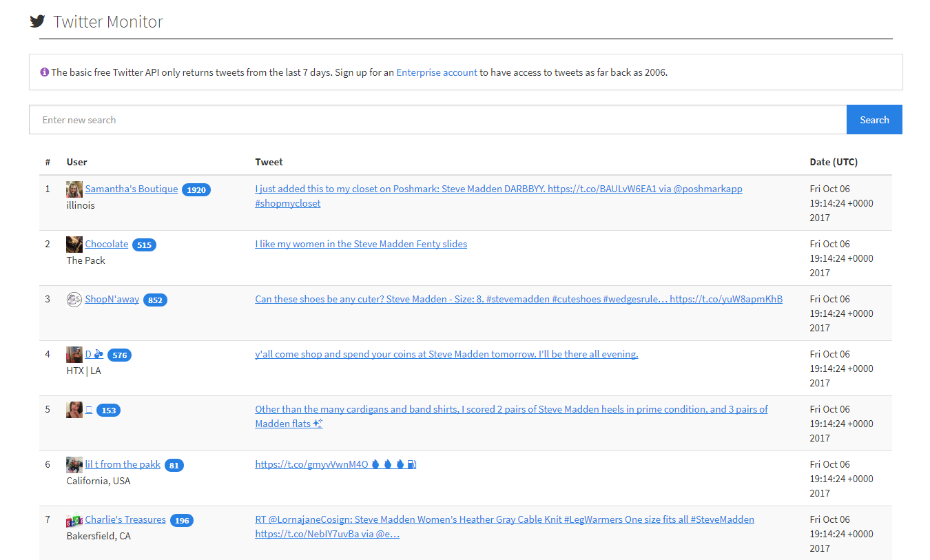
Task: Click Samantha's Boutique avatar thumbnail
Action: 74,189
